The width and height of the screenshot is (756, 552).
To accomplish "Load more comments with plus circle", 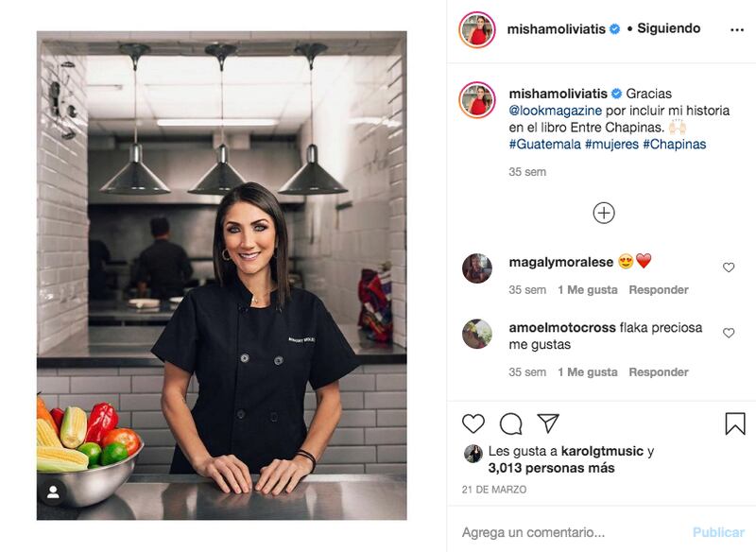I will (604, 213).
